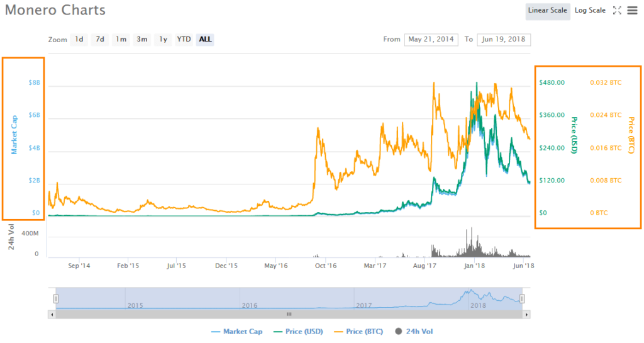The width and height of the screenshot is (644, 343).
Task: Click the $8B market cap axis label
Action: click(x=35, y=82)
